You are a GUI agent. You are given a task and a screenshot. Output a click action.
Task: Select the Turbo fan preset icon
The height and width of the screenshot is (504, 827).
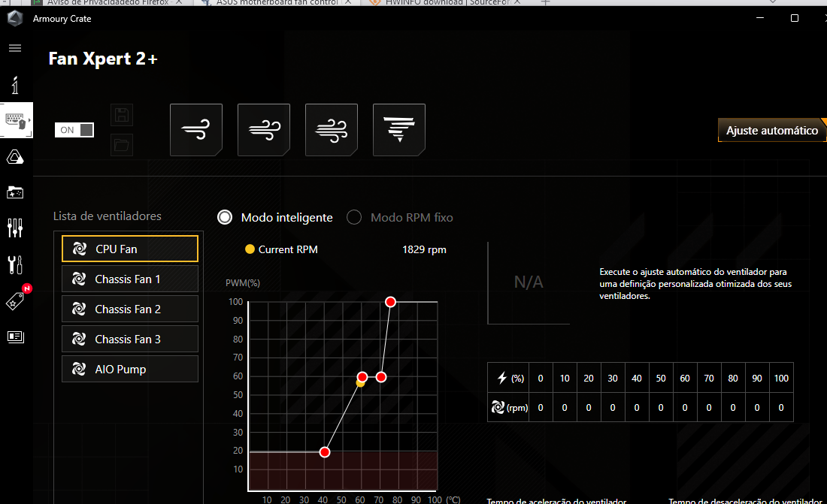click(x=332, y=130)
